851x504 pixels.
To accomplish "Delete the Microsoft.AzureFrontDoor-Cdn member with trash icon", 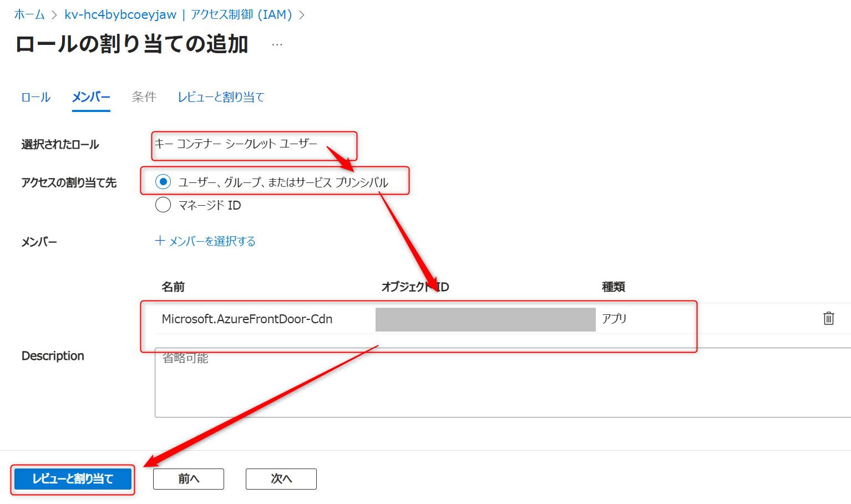I will pyautogui.click(x=828, y=318).
